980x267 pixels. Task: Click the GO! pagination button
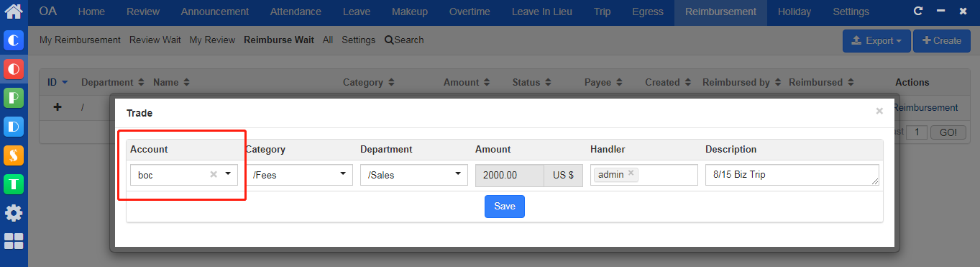pos(948,132)
